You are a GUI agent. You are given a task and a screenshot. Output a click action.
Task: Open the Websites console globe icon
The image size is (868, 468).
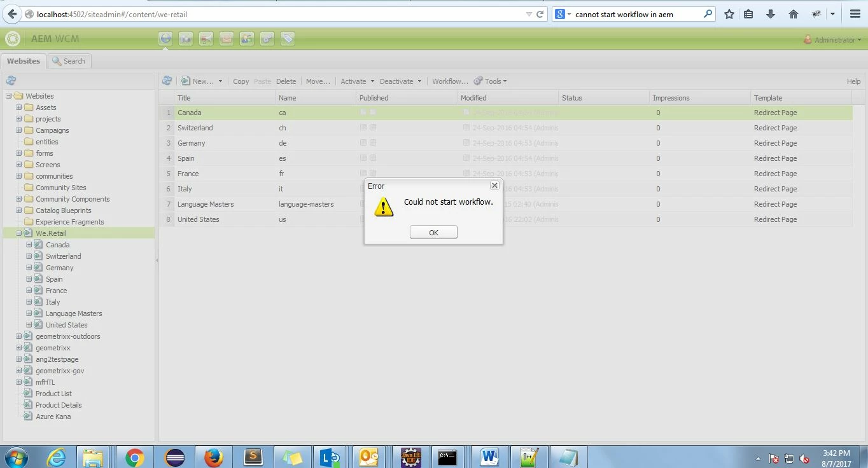point(165,39)
